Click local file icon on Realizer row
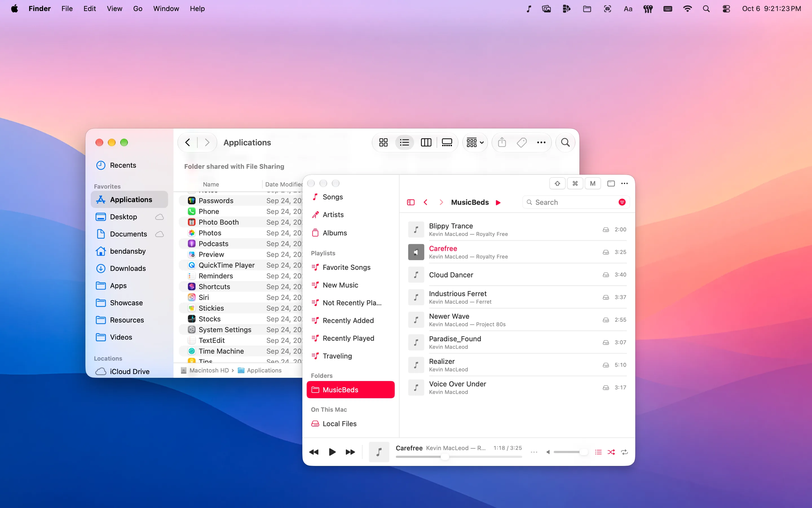 point(606,365)
